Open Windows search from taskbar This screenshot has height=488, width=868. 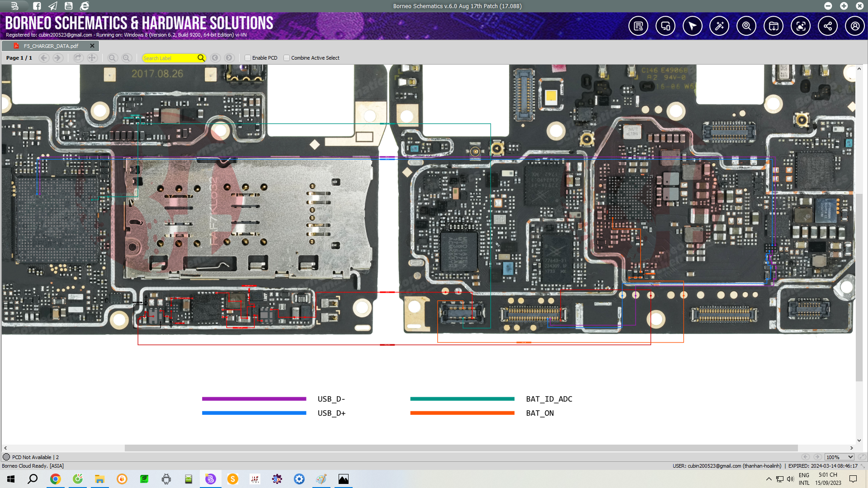point(33,479)
